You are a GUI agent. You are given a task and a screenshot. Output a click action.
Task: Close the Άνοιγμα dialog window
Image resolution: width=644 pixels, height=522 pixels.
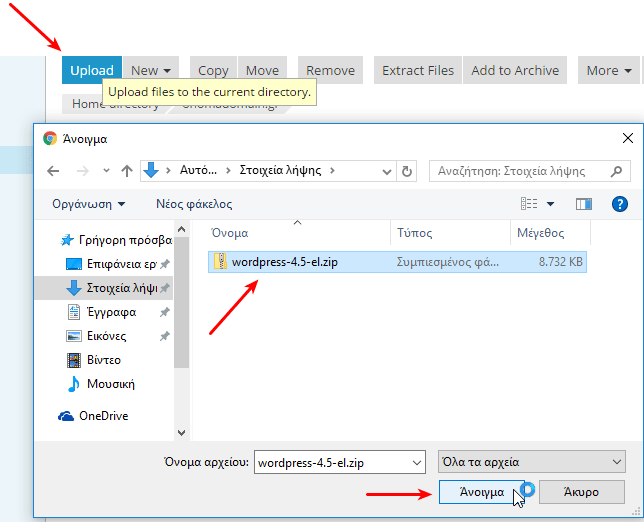628,138
